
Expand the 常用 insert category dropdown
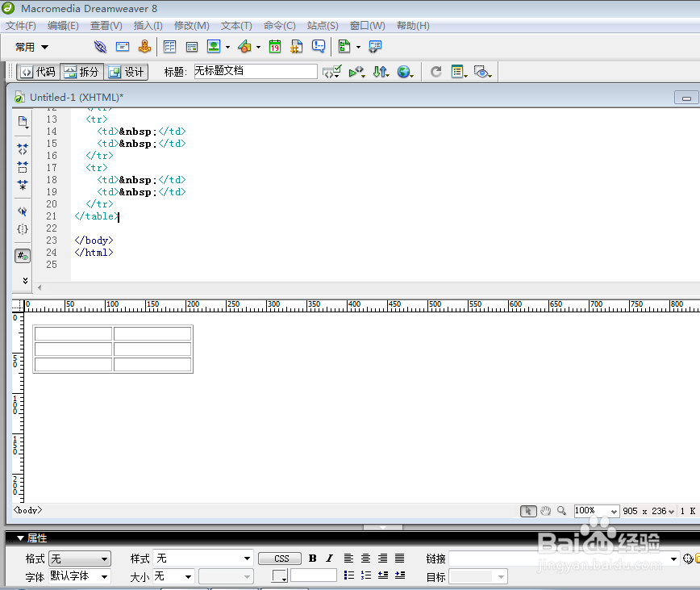(31, 47)
